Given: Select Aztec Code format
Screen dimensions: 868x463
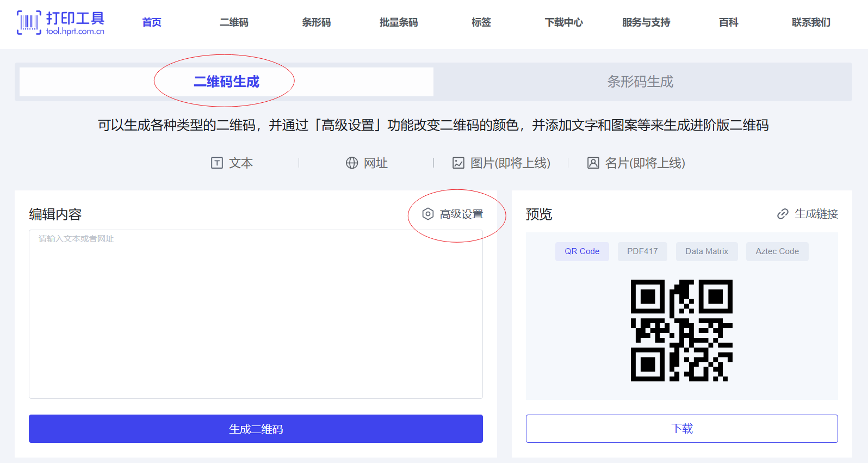Looking at the screenshot, I should tap(777, 251).
